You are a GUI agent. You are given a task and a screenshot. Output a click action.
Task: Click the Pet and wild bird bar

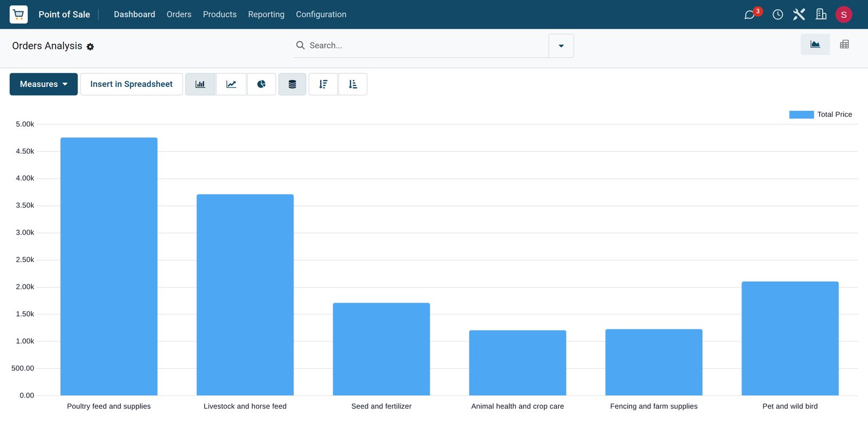click(790, 338)
